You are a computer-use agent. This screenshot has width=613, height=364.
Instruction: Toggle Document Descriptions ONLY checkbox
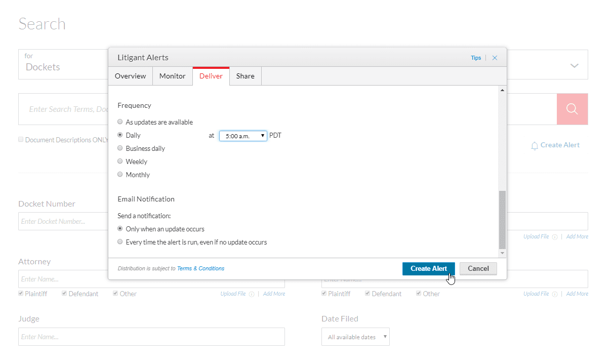tap(21, 139)
